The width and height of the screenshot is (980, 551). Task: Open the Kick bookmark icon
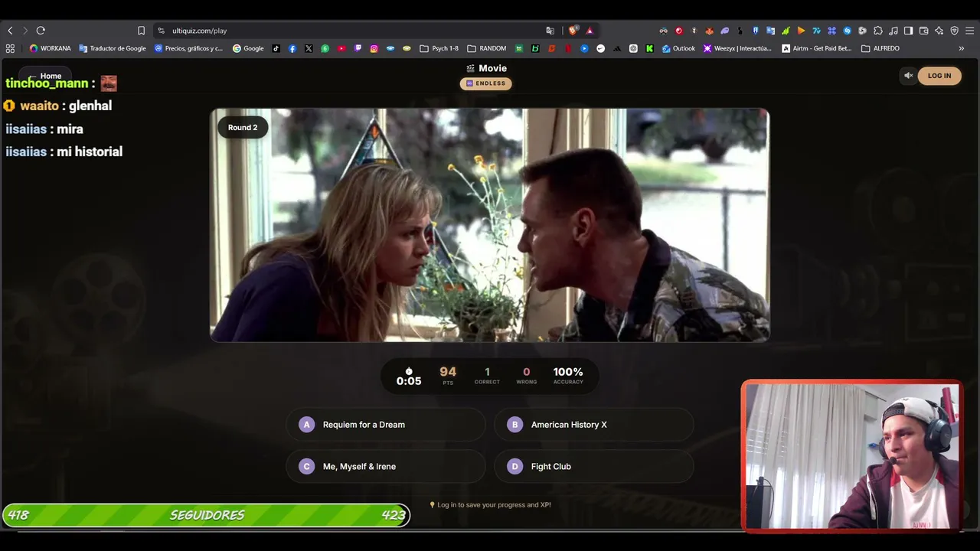(649, 48)
